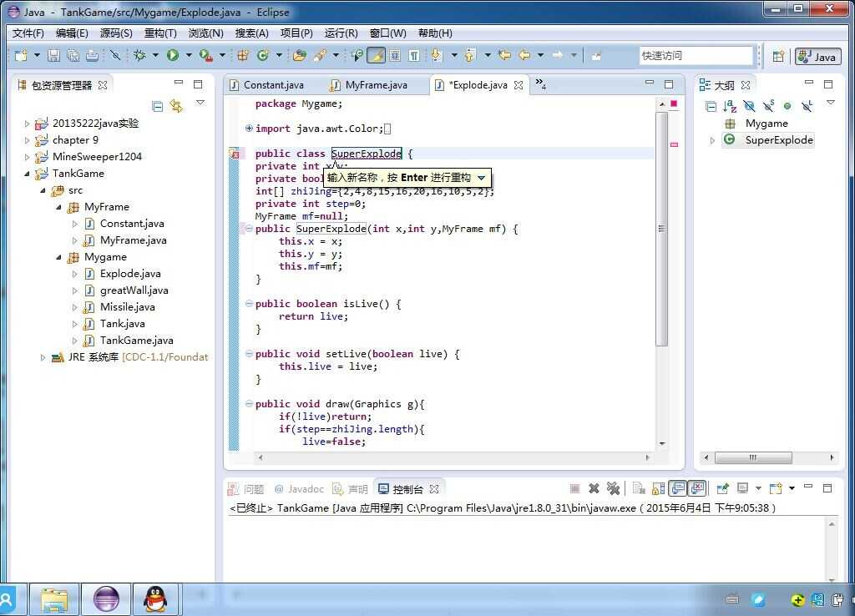Screen dimensions: 855x616
Task: Click the error marker beside class declaration
Action: pos(234,154)
